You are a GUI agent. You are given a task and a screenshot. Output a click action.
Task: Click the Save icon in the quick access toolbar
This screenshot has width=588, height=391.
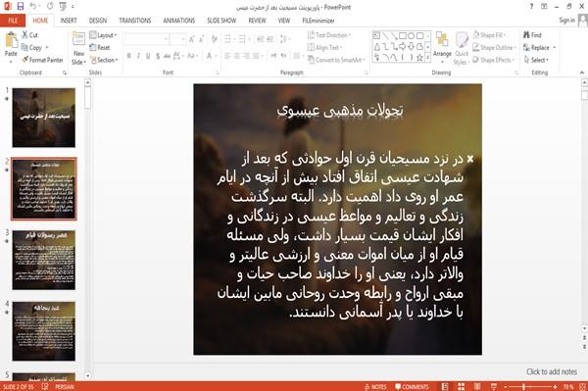coord(21,7)
